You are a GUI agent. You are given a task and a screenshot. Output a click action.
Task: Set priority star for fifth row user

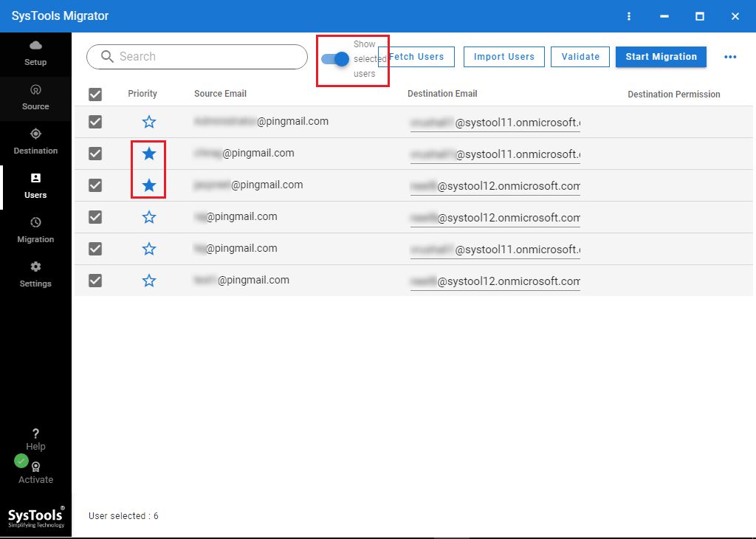click(x=149, y=249)
